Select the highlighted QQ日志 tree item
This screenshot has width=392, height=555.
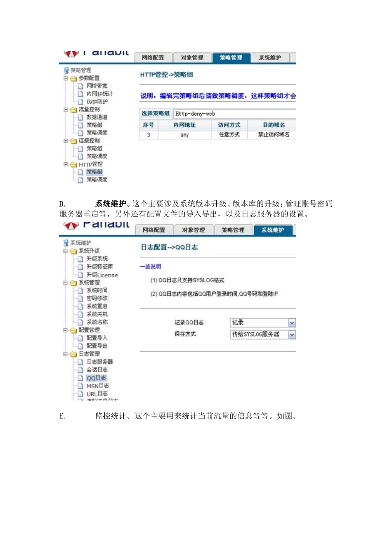(96, 378)
